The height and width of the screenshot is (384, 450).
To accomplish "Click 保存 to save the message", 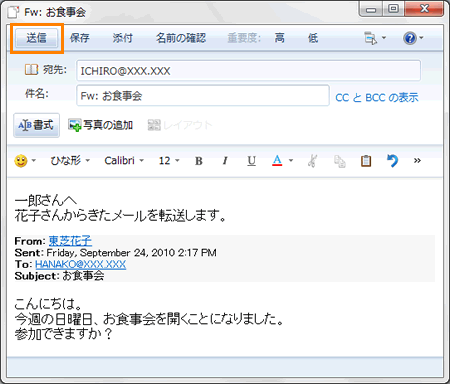I will (80, 38).
